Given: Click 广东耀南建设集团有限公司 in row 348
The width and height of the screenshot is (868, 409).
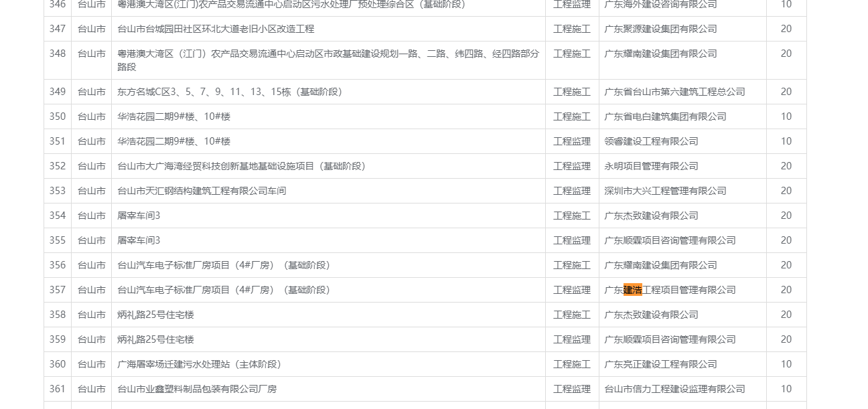Looking at the screenshot, I should coord(660,54).
